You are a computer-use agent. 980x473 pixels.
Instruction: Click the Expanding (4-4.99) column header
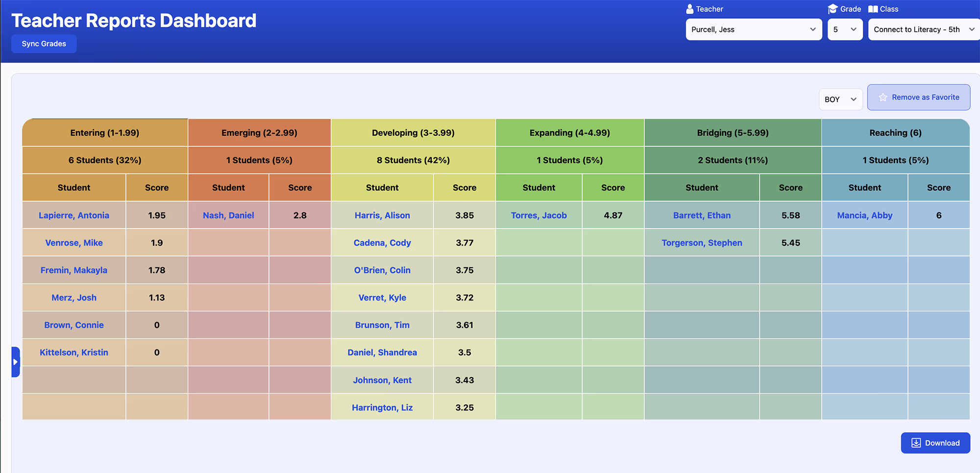click(x=570, y=133)
